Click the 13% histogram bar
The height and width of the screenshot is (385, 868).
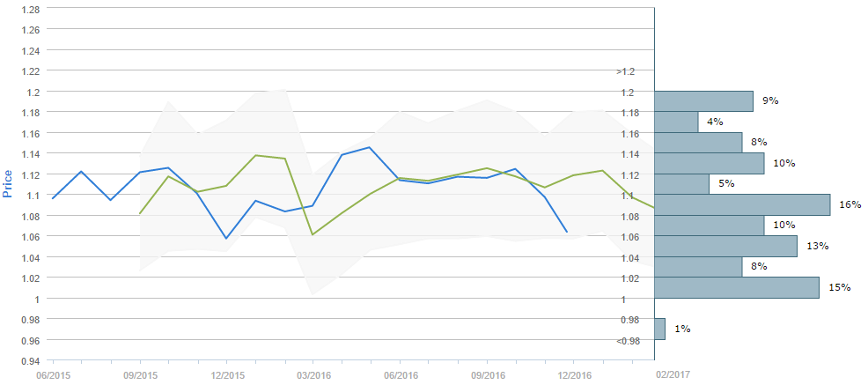(725, 246)
